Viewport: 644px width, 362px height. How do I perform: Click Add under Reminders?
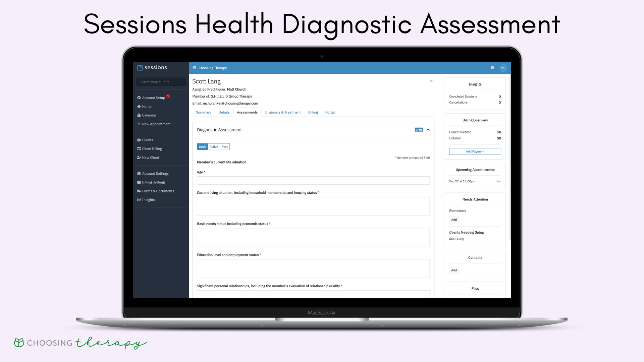coord(454,220)
